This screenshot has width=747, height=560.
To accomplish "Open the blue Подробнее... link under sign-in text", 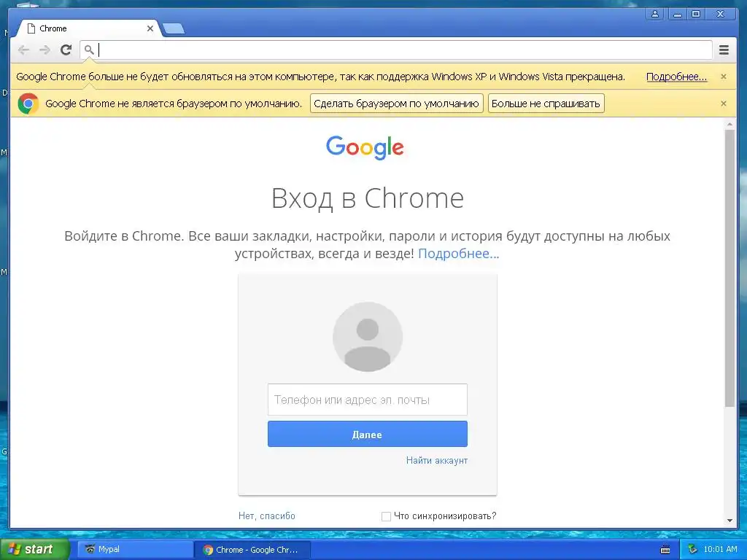I will (x=458, y=253).
